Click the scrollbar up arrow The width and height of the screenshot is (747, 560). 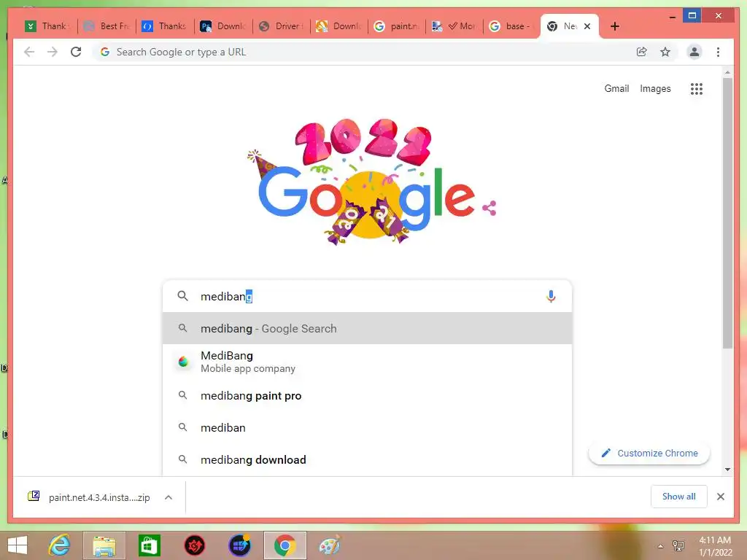tap(727, 72)
